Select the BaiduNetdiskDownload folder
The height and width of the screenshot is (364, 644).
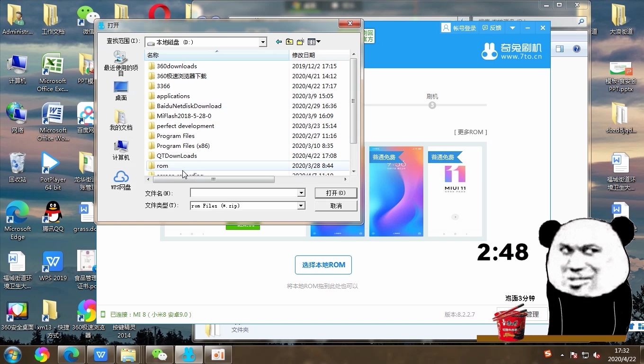(189, 106)
